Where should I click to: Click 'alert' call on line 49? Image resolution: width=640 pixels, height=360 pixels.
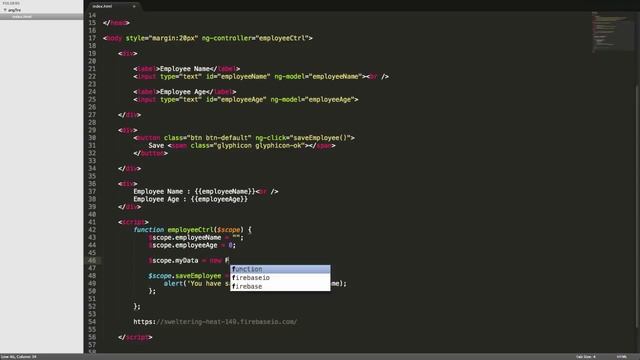pos(173,284)
